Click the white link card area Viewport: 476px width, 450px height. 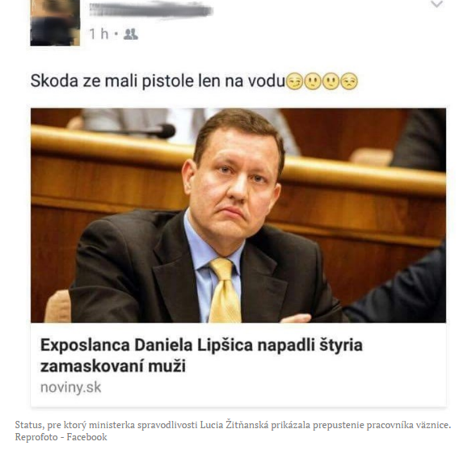238,365
